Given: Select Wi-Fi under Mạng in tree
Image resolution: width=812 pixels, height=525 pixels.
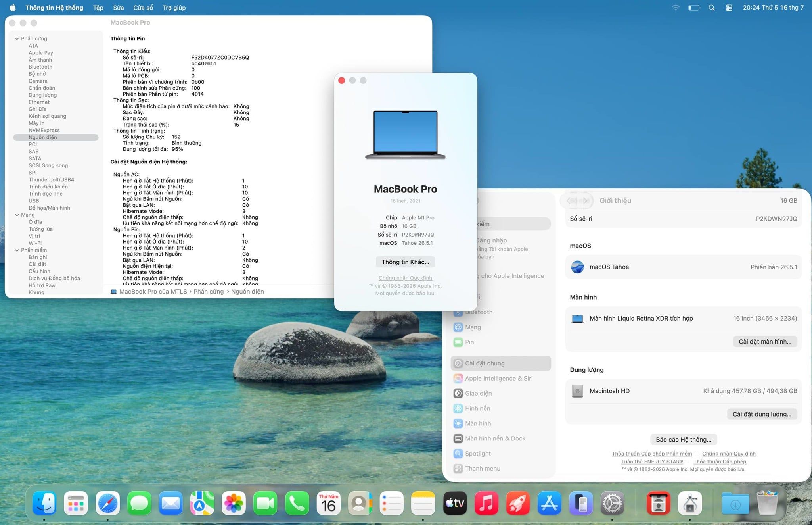Looking at the screenshot, I should point(35,243).
